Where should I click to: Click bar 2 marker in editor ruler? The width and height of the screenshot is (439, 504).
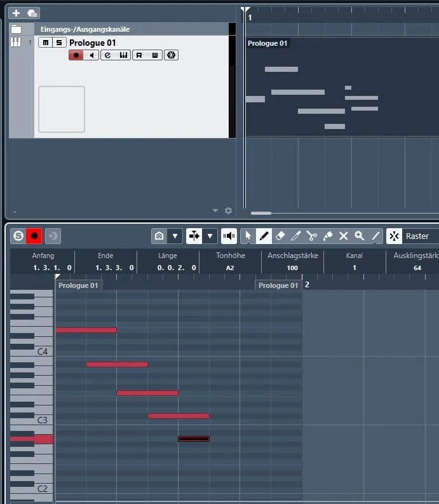pos(307,285)
